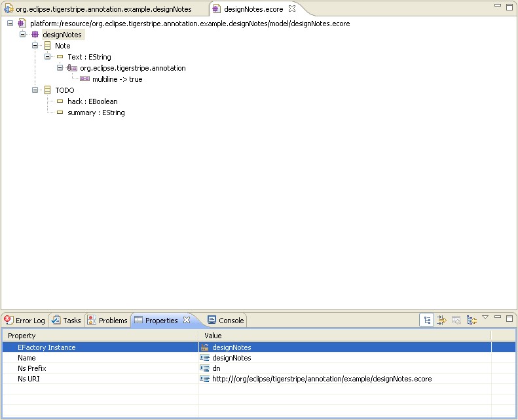Select the Name property row
This screenshot has height=420, width=518.
(259, 358)
